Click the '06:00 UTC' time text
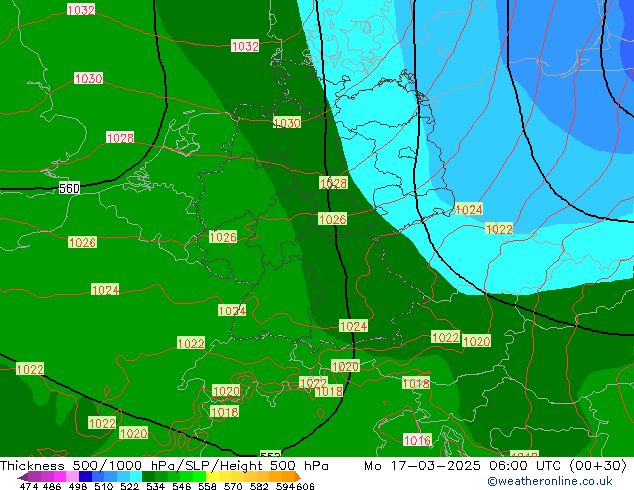 point(525,466)
